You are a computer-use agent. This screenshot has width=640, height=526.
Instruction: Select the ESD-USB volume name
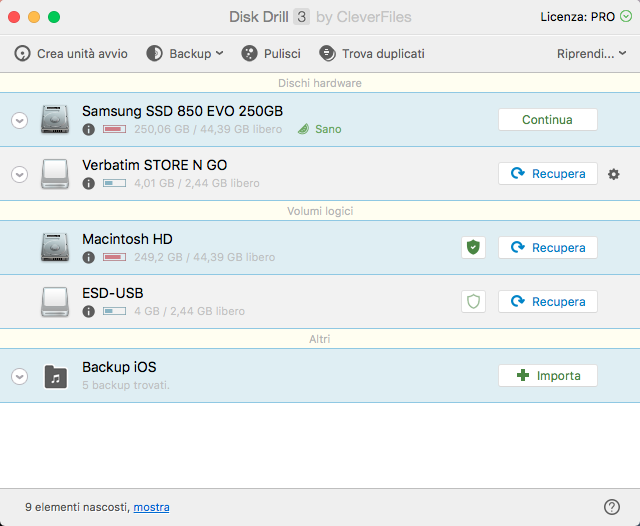click(113, 293)
